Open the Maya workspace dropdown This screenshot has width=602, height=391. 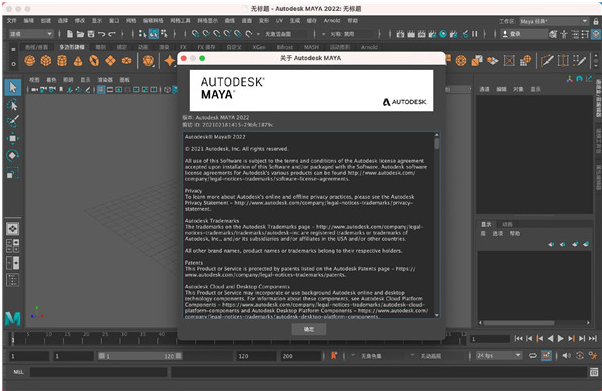click(x=554, y=21)
